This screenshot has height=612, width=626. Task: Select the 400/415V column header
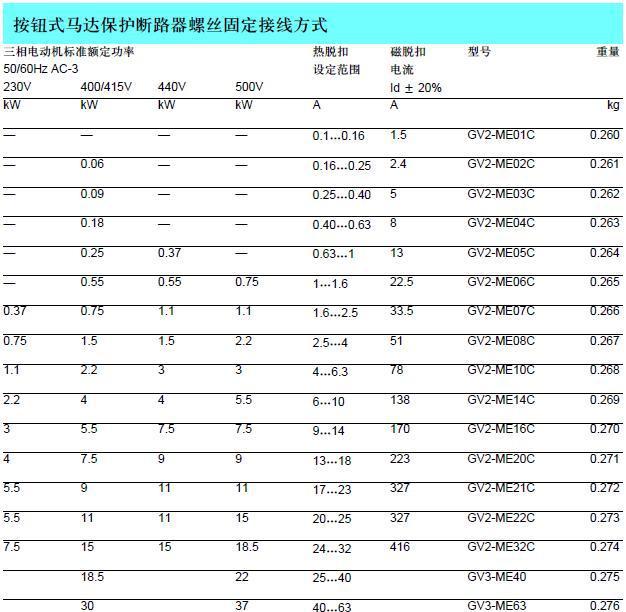pos(105,87)
